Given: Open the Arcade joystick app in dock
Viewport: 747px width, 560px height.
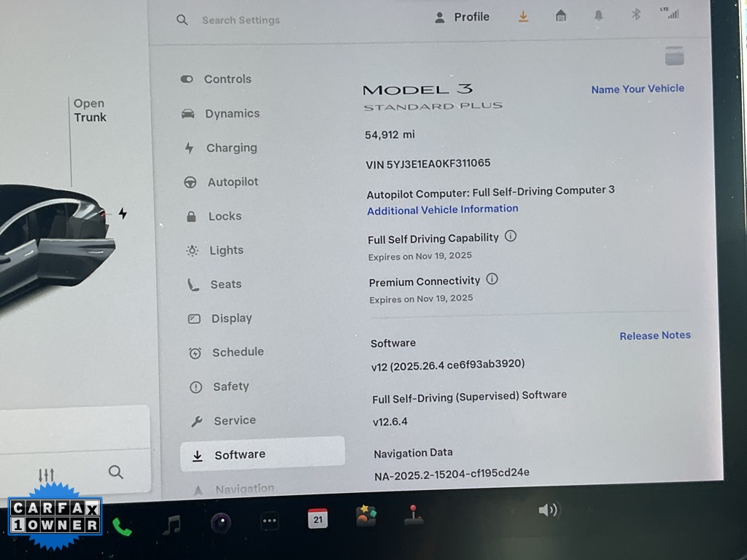Looking at the screenshot, I should [414, 515].
